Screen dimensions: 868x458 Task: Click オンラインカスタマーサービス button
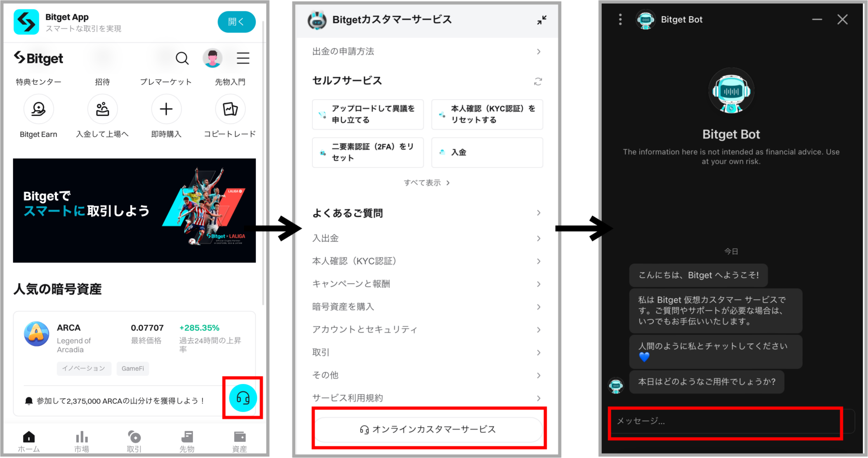click(428, 430)
